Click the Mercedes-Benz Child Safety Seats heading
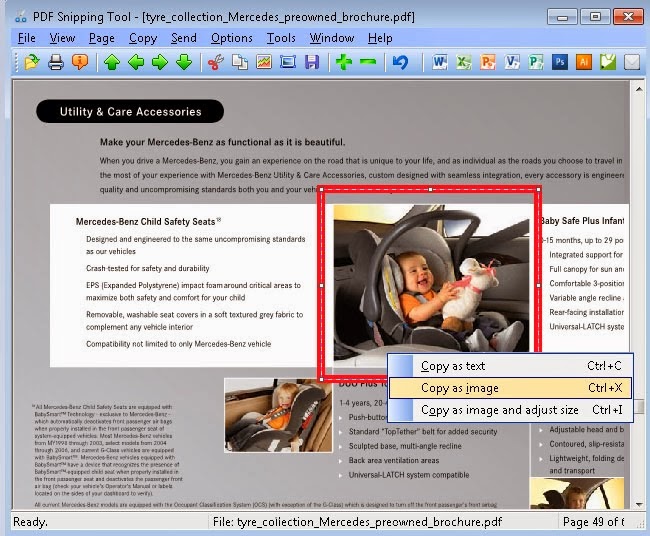This screenshot has width=650, height=536. click(148, 221)
